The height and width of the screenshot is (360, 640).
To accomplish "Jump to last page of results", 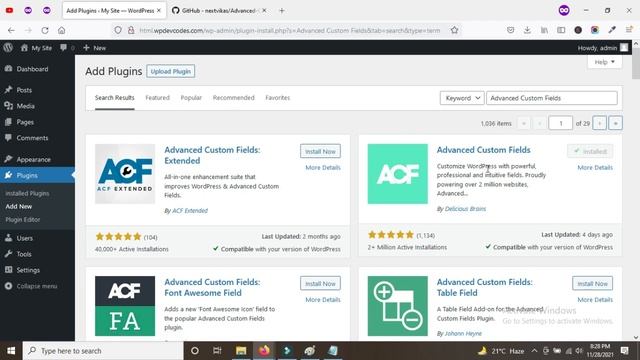I will pyautogui.click(x=616, y=123).
